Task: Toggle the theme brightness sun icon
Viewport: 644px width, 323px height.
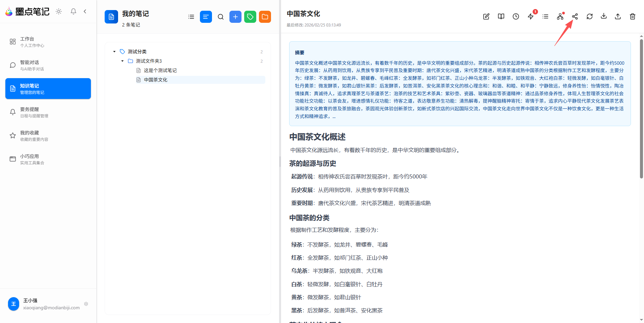Action: tap(58, 11)
